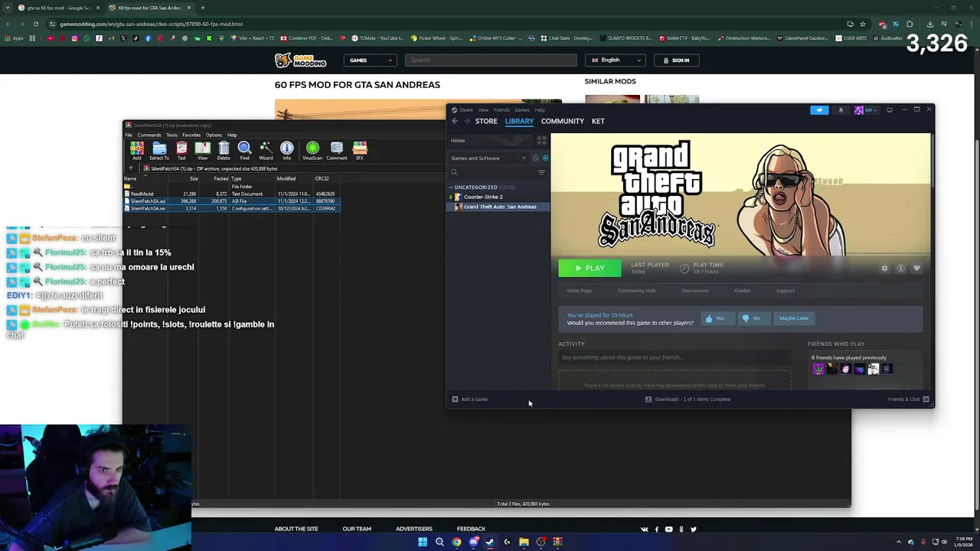
Task: Add GTA San Andreas to favorites heart
Action: pos(916,269)
